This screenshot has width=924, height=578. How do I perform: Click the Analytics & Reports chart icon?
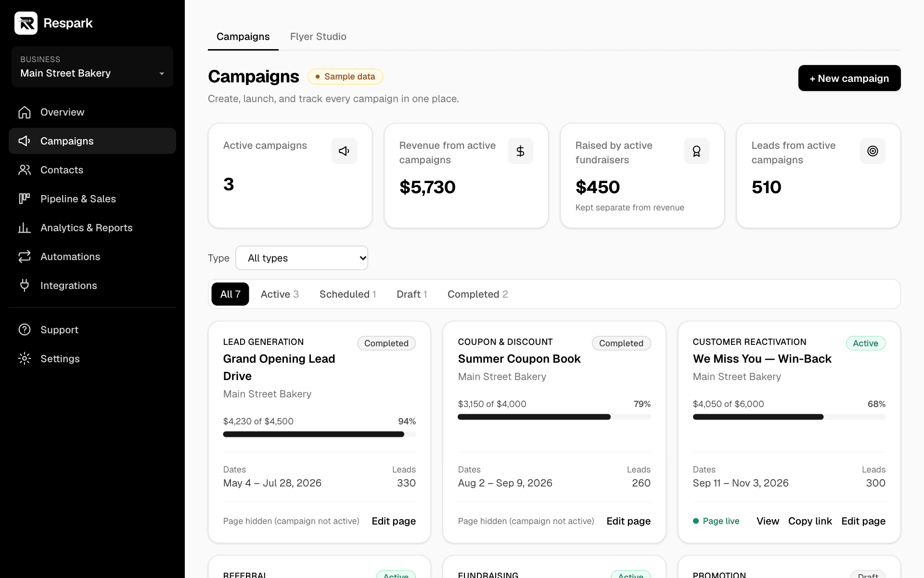(25, 228)
